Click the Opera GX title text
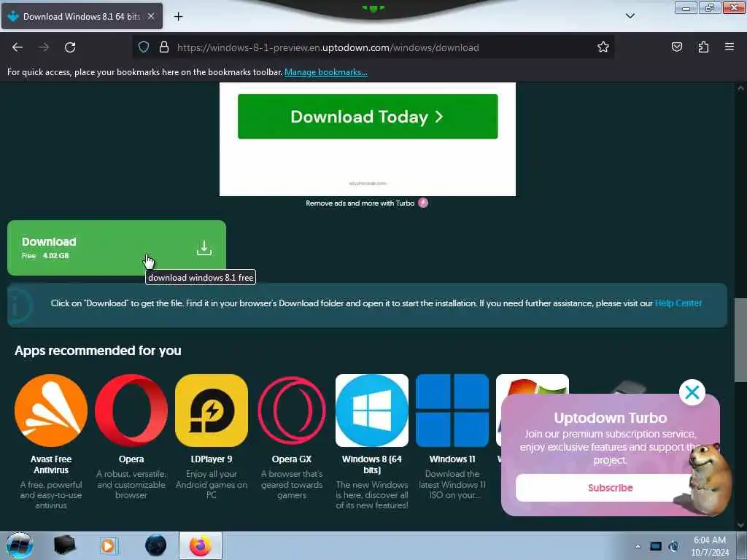The image size is (747, 560). [x=292, y=459]
